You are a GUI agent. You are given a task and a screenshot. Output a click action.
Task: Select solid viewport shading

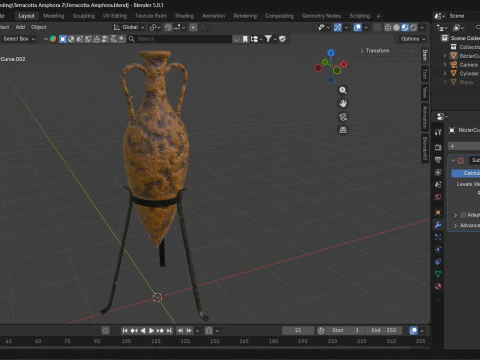(396, 27)
